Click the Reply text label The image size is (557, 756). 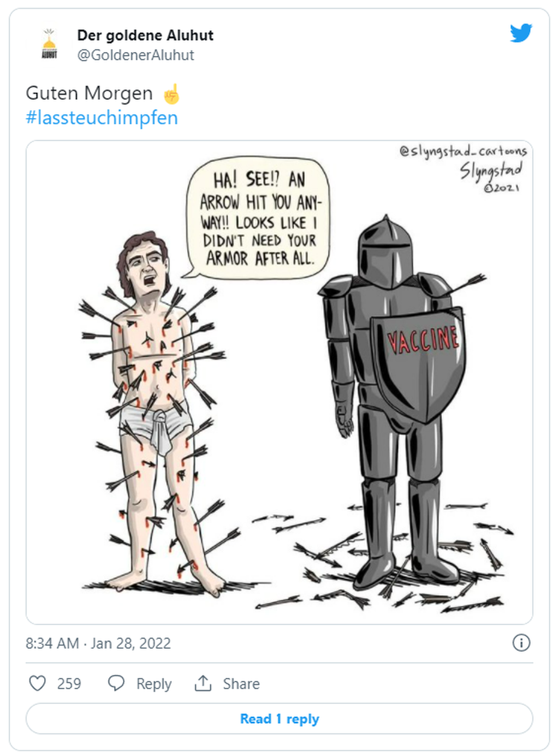(154, 684)
